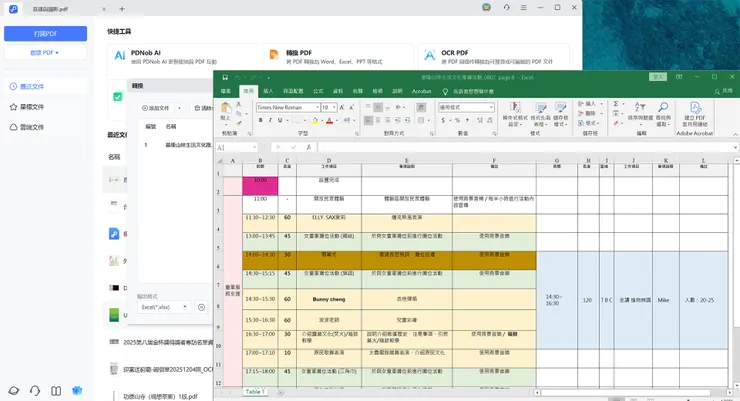Expand the Excel(*.xlsx) output format dropdown
Screen dimensions: 740x401
185,307
